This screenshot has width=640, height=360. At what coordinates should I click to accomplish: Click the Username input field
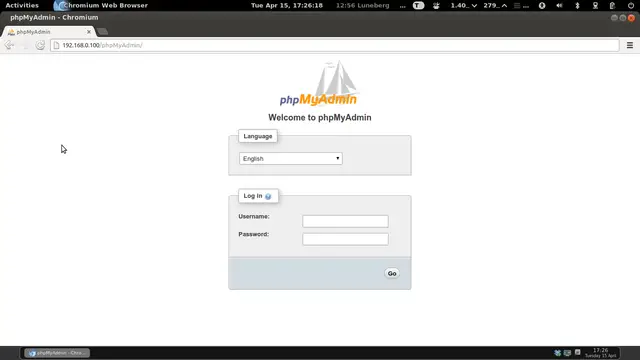coord(345,221)
